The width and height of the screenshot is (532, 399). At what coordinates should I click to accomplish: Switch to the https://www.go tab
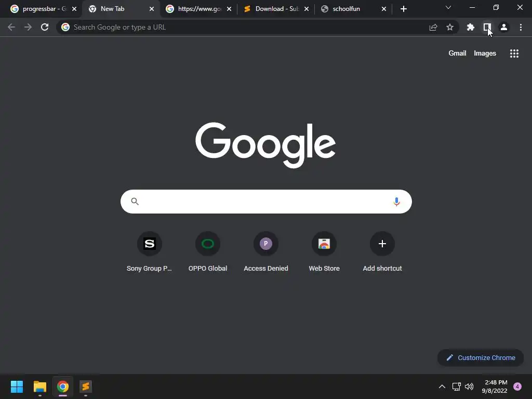coord(198,9)
